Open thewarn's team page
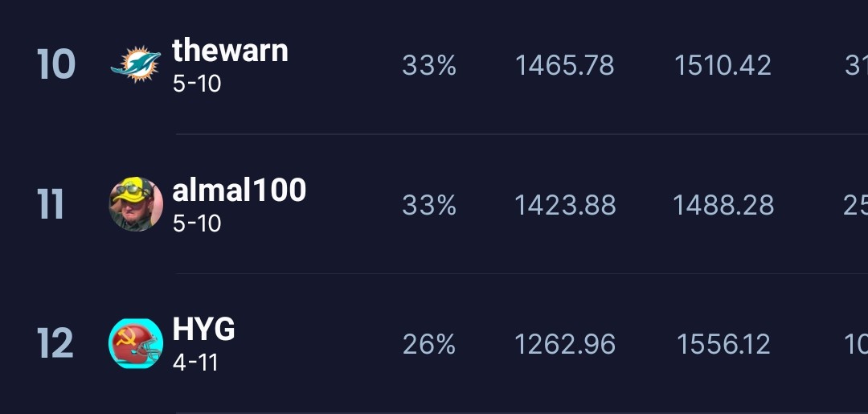The width and height of the screenshot is (868, 414). pyautogui.click(x=230, y=51)
